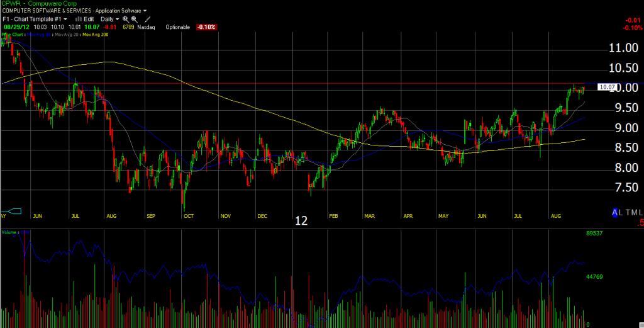644x328 pixels.
Task: Expand the F1 - Chart Template #1 dropdown
Action: point(35,20)
